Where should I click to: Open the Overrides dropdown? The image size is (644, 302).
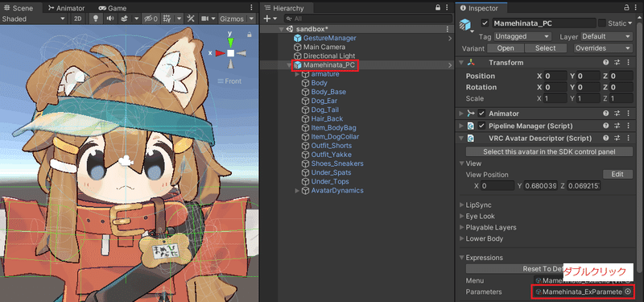[x=603, y=48]
